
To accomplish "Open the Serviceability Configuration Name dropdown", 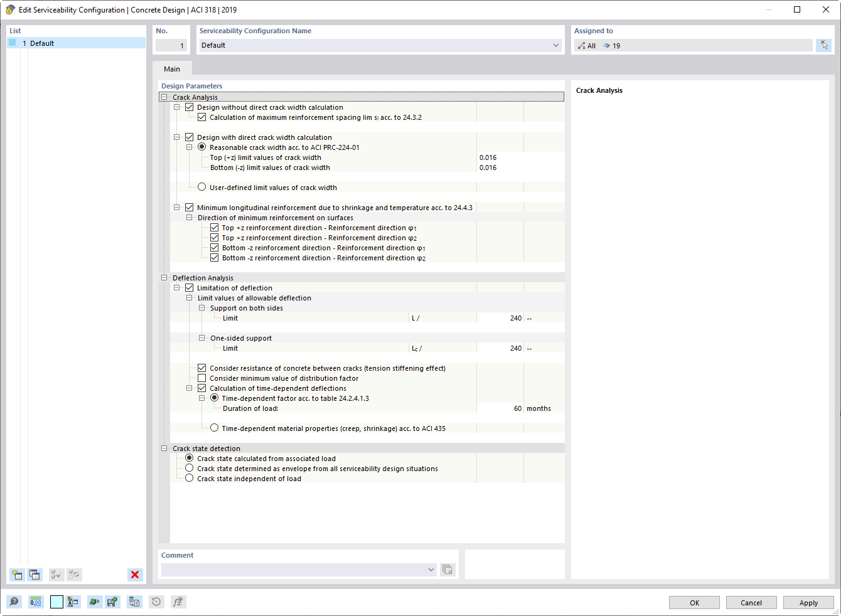I will click(x=556, y=45).
